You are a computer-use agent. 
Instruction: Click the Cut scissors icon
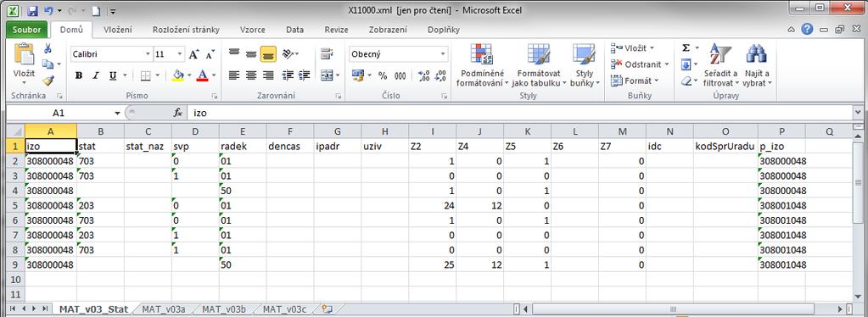tap(48, 48)
